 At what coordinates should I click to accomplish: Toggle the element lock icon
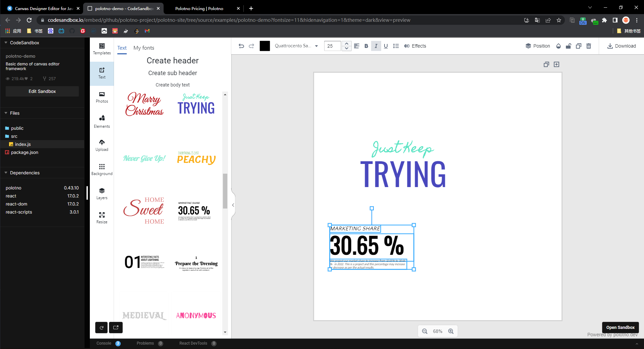click(x=569, y=46)
